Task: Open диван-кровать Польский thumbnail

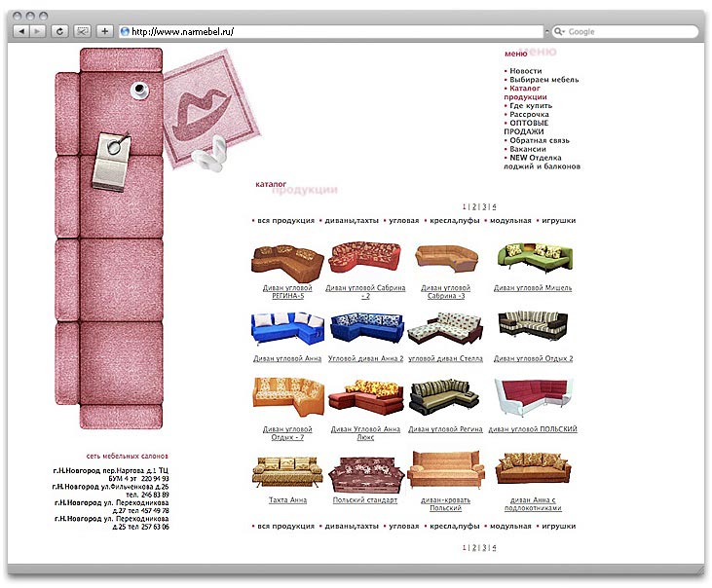Action: tap(445, 470)
